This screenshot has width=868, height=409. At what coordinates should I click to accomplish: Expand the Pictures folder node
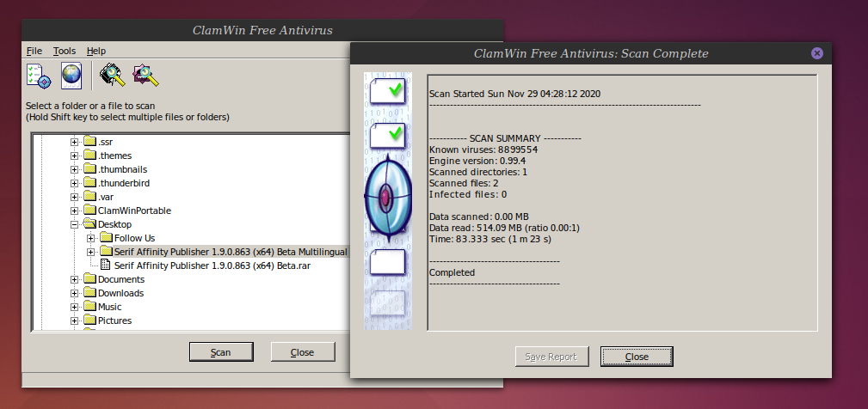pyautogui.click(x=74, y=321)
